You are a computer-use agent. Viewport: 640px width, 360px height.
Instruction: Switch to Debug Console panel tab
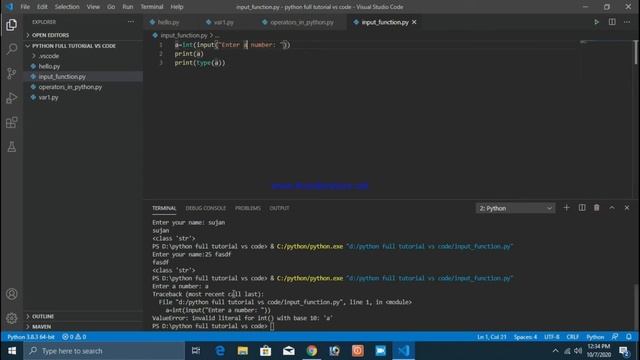tap(206, 208)
